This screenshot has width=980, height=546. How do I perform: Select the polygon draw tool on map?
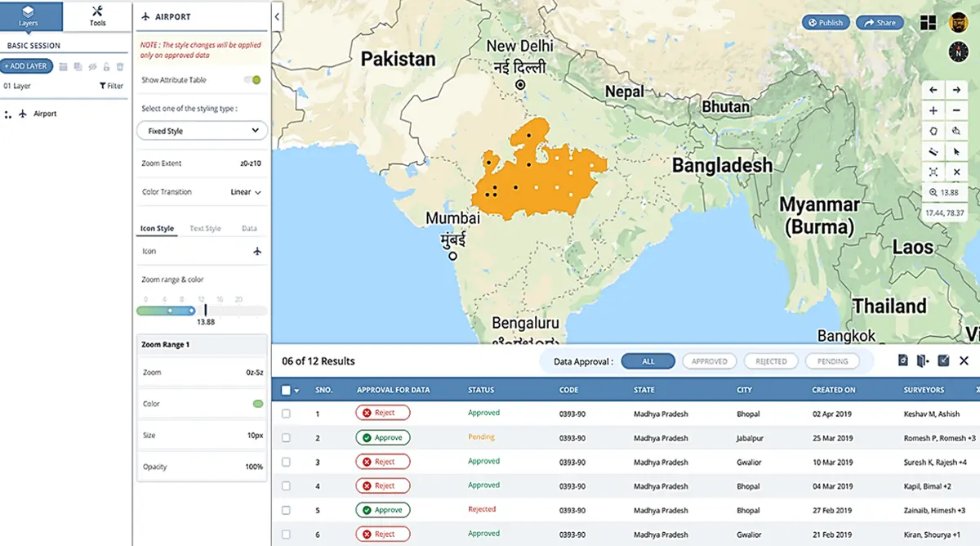pos(933,131)
